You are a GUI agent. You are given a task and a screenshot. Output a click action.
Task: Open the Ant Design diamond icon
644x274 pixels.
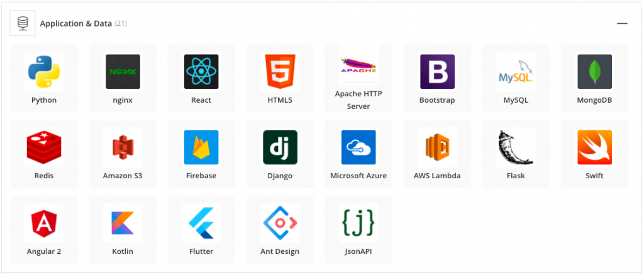pyautogui.click(x=280, y=223)
